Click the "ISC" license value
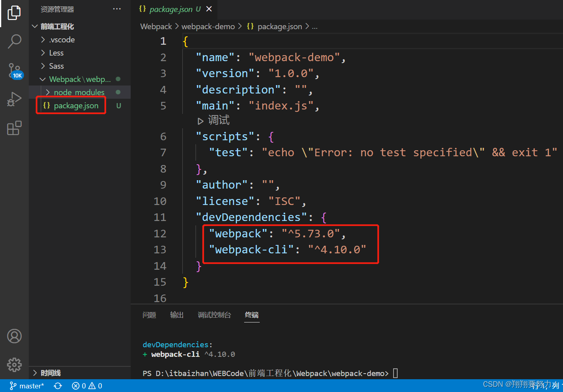Viewport: 563px width, 392px height. (x=284, y=201)
